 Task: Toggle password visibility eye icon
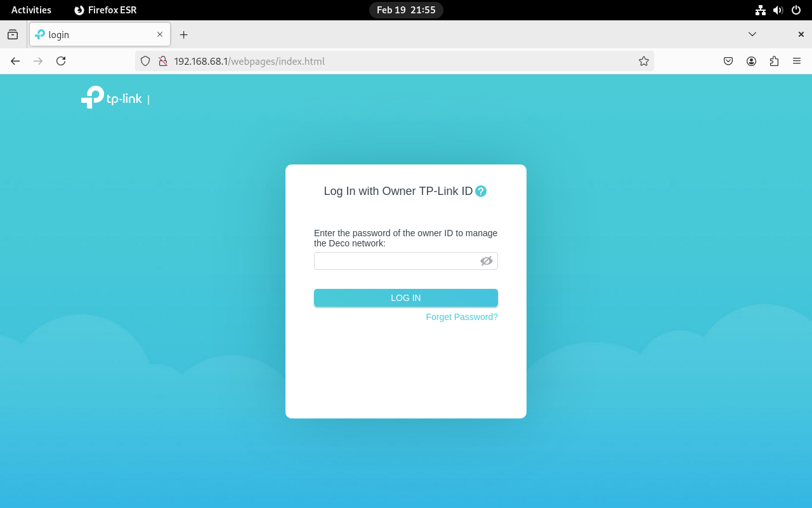click(487, 261)
